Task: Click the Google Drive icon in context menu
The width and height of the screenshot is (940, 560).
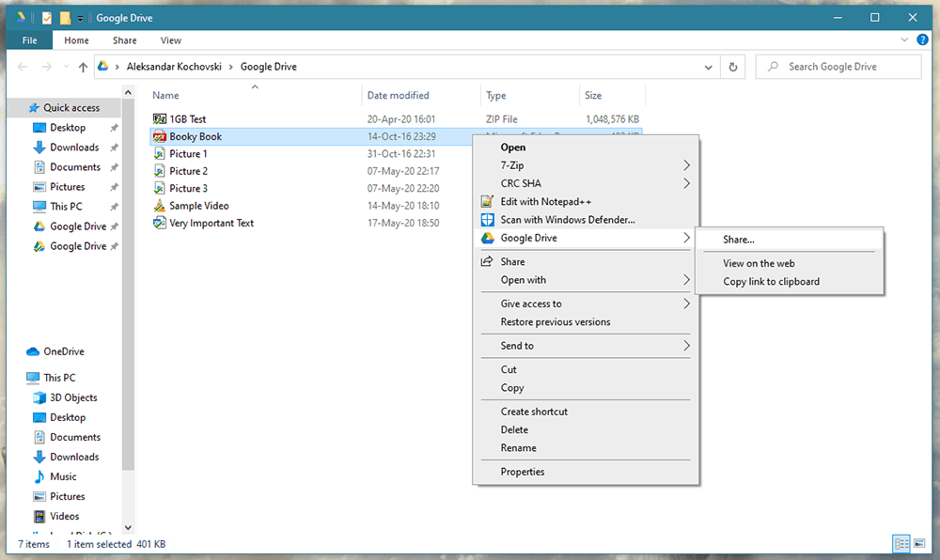Action: [487, 238]
